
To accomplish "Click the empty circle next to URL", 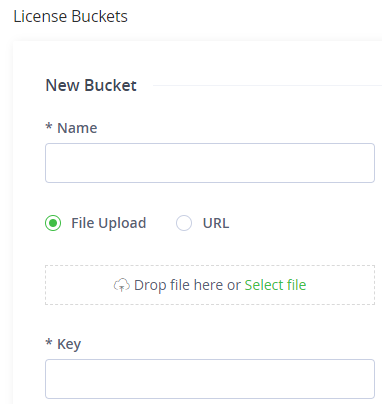I will coord(184,223).
